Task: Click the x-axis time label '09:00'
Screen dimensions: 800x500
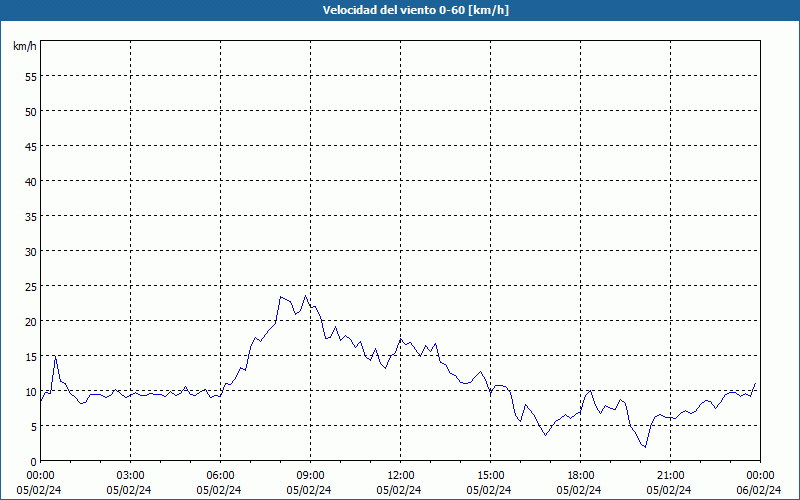Action: tap(310, 476)
